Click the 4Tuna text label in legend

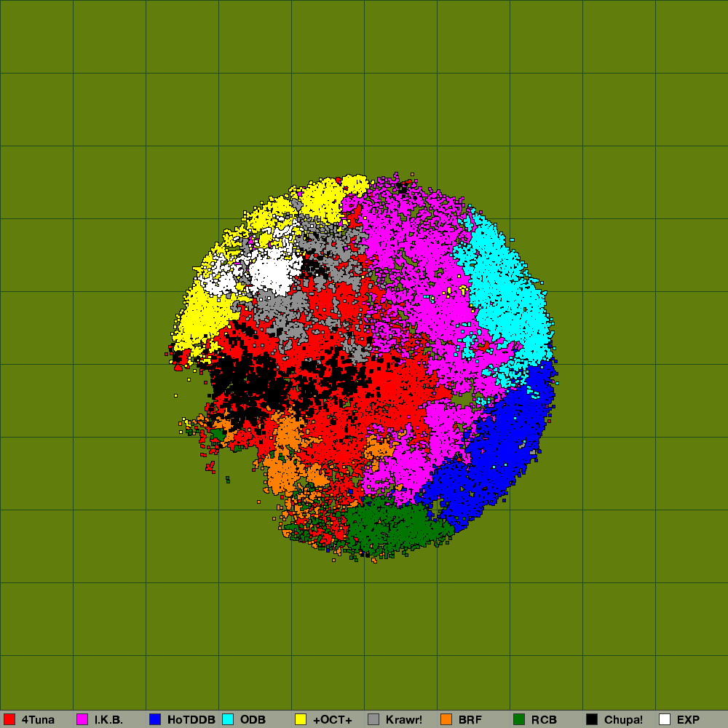click(x=38, y=719)
